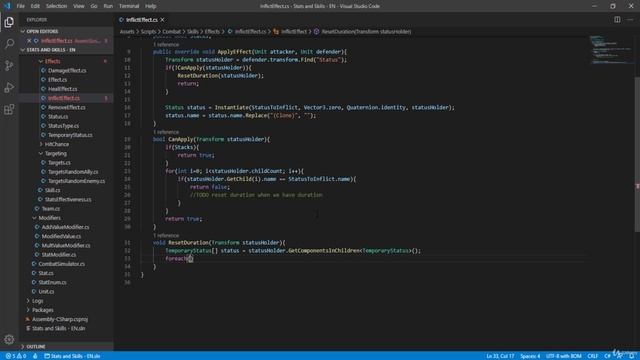Open StatusType.cs file
Screen dimensions: 640x360
63,126
